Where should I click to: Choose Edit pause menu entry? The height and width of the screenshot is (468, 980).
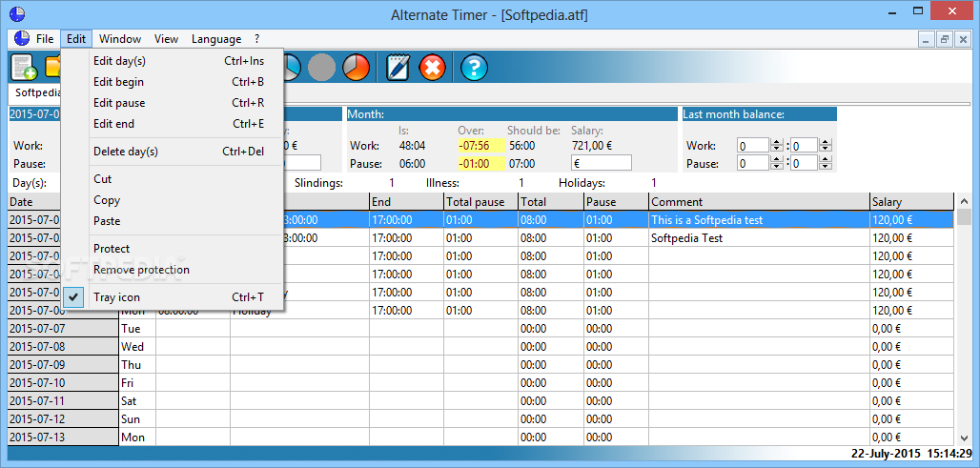coord(174,103)
